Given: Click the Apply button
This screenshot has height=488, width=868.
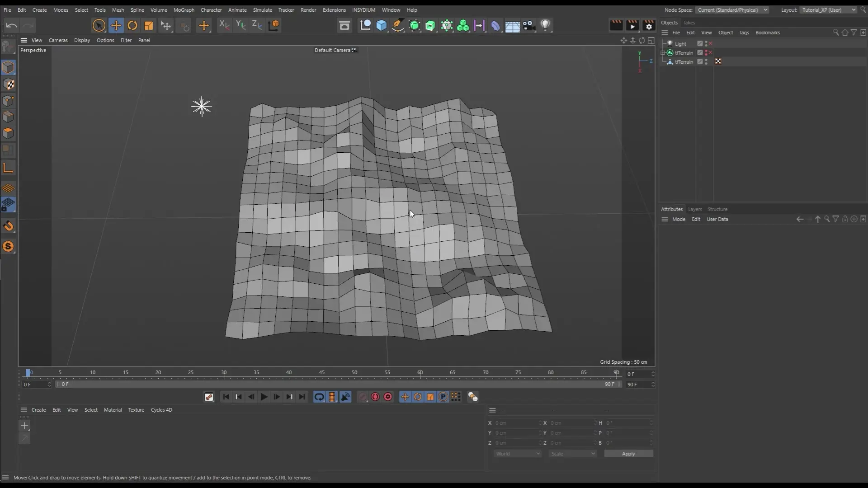Looking at the screenshot, I should (x=628, y=454).
